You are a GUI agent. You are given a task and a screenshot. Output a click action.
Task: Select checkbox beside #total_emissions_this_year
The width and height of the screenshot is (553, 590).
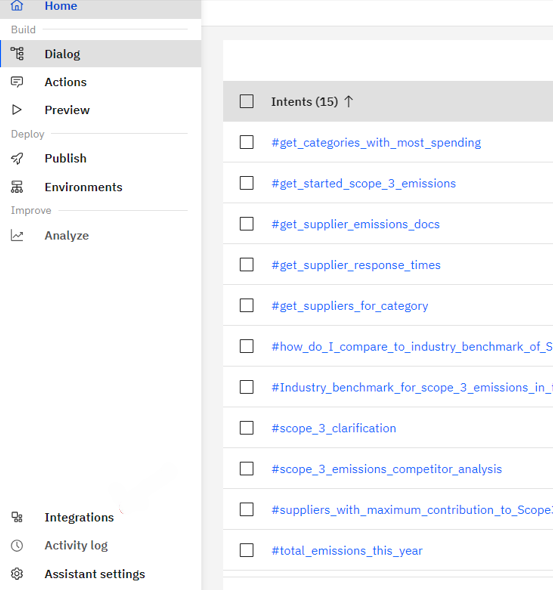click(246, 550)
